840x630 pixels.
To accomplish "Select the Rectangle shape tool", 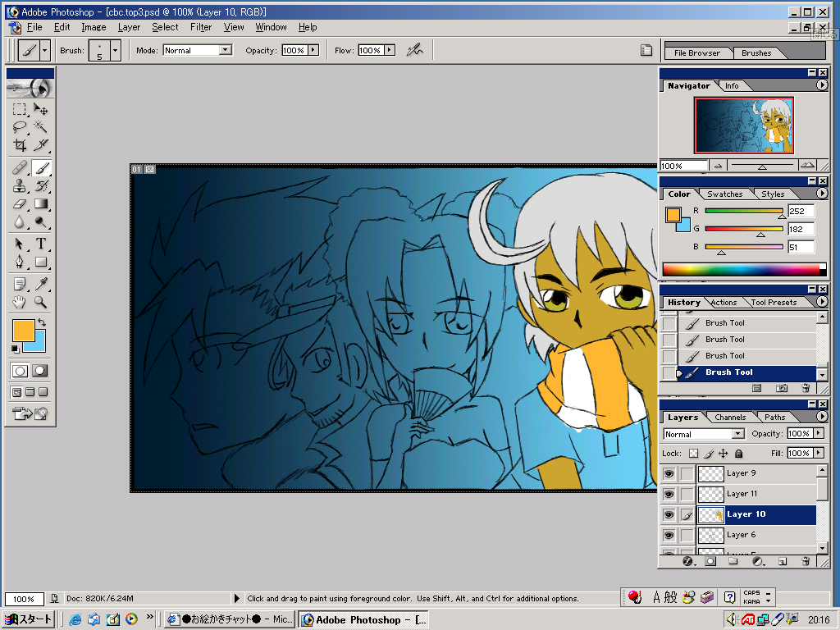I will click(x=41, y=262).
